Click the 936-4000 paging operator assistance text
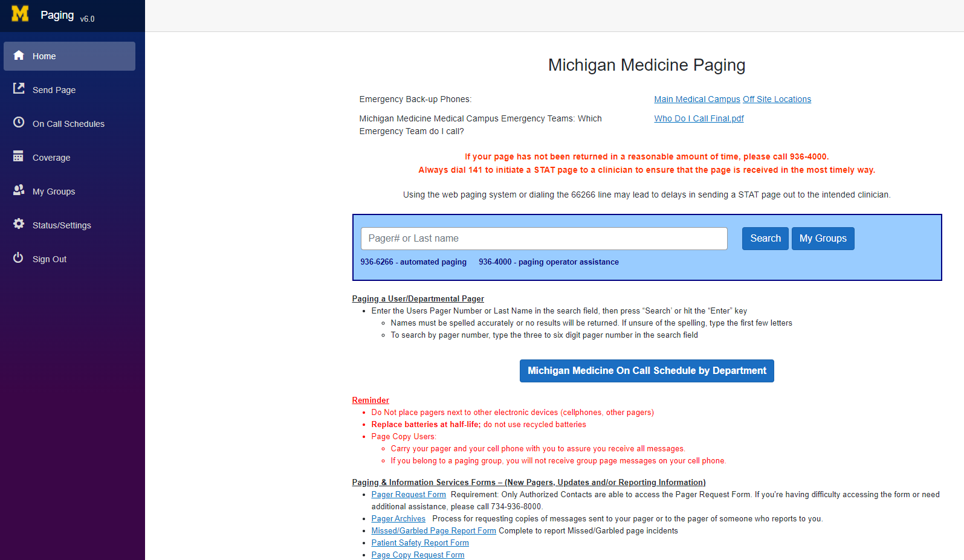Viewport: 964px width, 560px height. point(549,262)
